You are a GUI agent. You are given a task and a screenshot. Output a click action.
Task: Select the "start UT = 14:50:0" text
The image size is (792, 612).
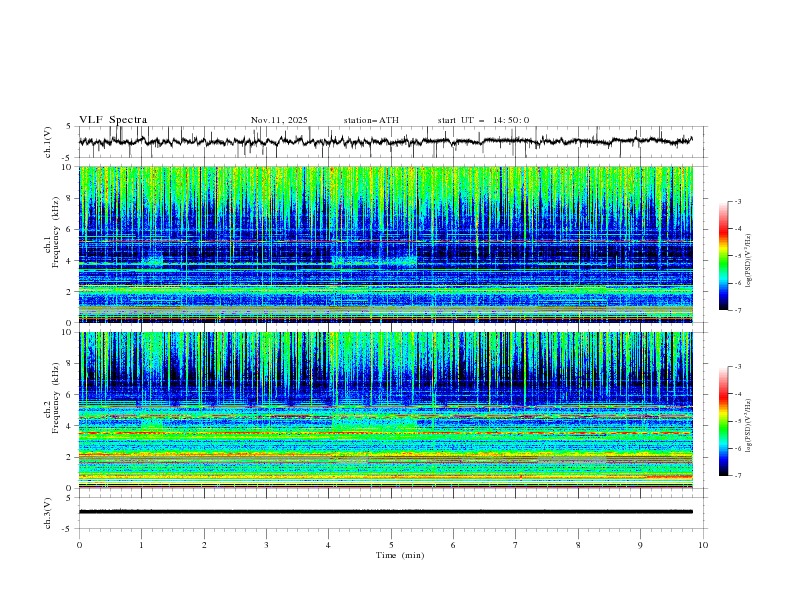(x=483, y=120)
